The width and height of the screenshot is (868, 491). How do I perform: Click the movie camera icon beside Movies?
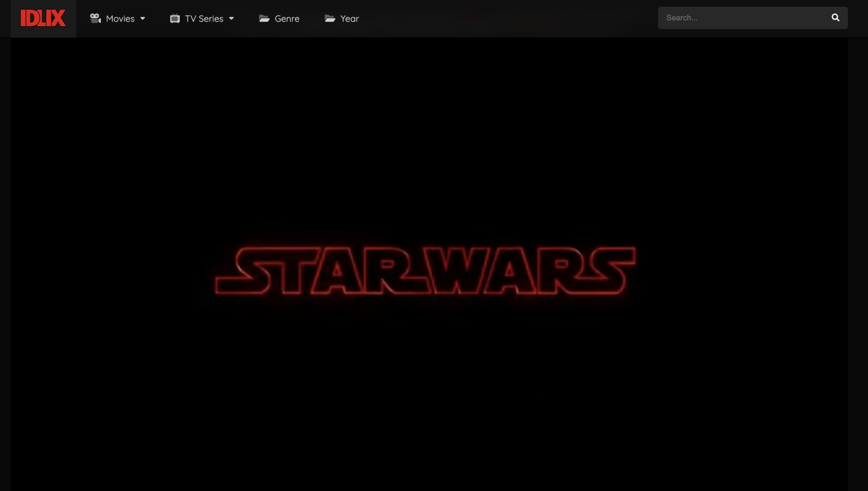pos(95,18)
